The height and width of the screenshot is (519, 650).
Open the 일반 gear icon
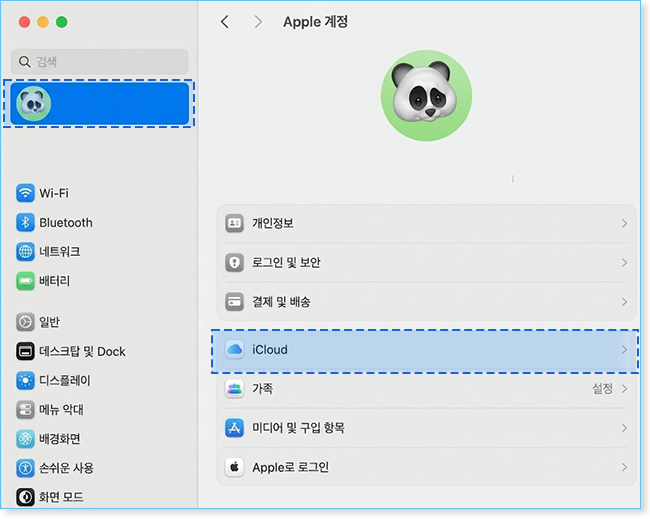click(25, 322)
